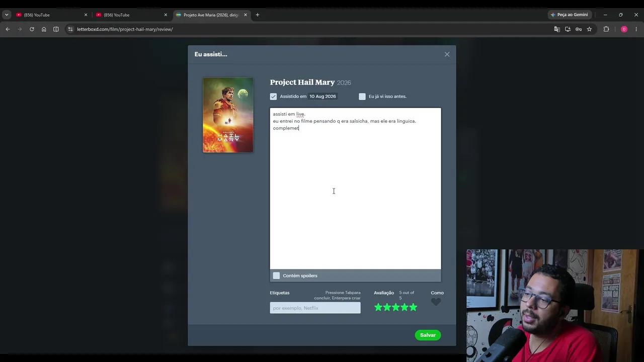Reload the Letterboxd page
Image resolution: width=644 pixels, height=362 pixels.
click(x=32, y=29)
